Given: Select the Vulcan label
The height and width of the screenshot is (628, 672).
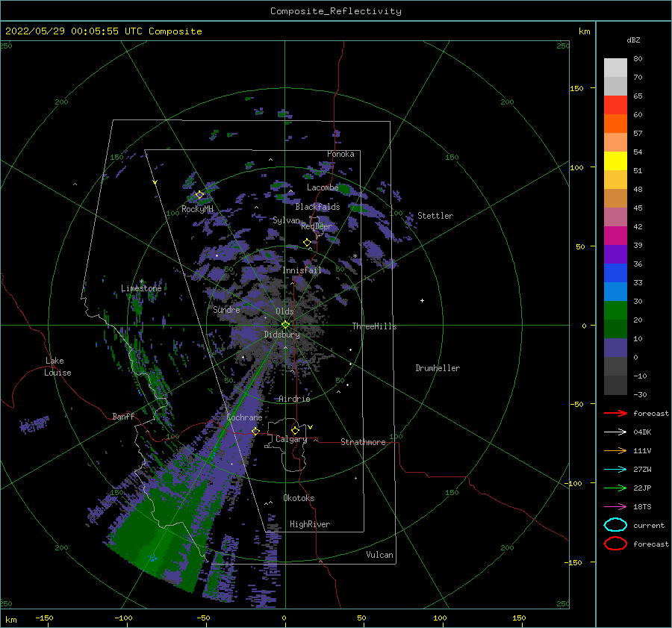Looking at the screenshot, I should pos(380,555).
